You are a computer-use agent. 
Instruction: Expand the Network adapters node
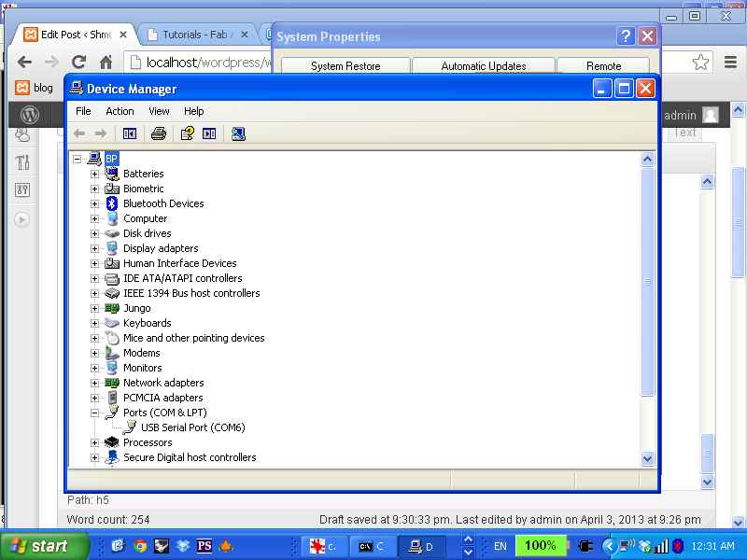(94, 383)
